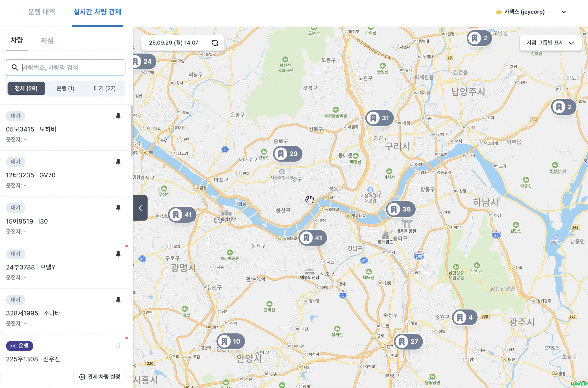This screenshot has width=588, height=388.
Task: Filter vehicle list by 운행 (1)
Action: click(x=65, y=89)
